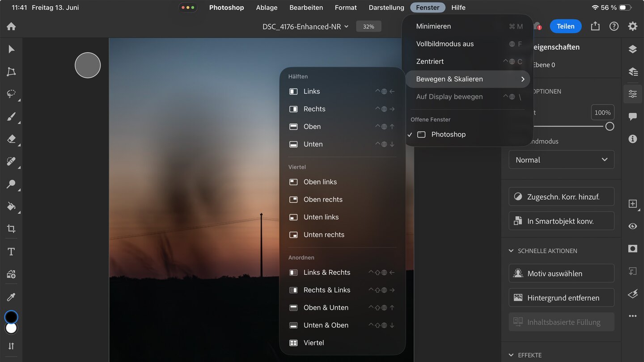Collapse the Schnelle Aktionen section
Image resolution: width=644 pixels, height=362 pixels.
tap(511, 251)
